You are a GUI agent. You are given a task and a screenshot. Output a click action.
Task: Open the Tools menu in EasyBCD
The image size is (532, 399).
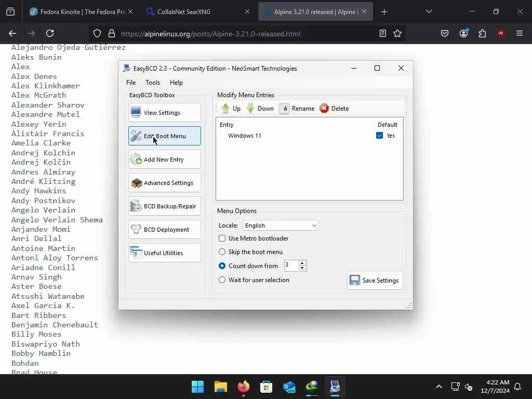(153, 83)
